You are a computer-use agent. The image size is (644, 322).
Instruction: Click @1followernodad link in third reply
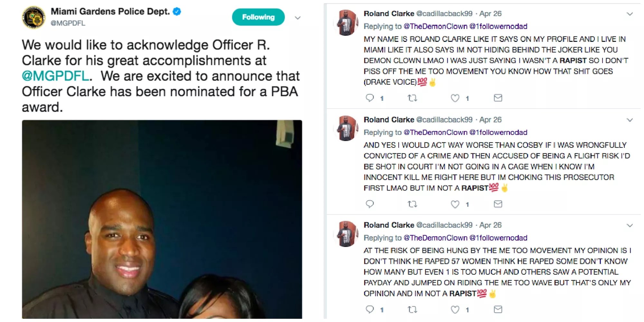tap(498, 238)
